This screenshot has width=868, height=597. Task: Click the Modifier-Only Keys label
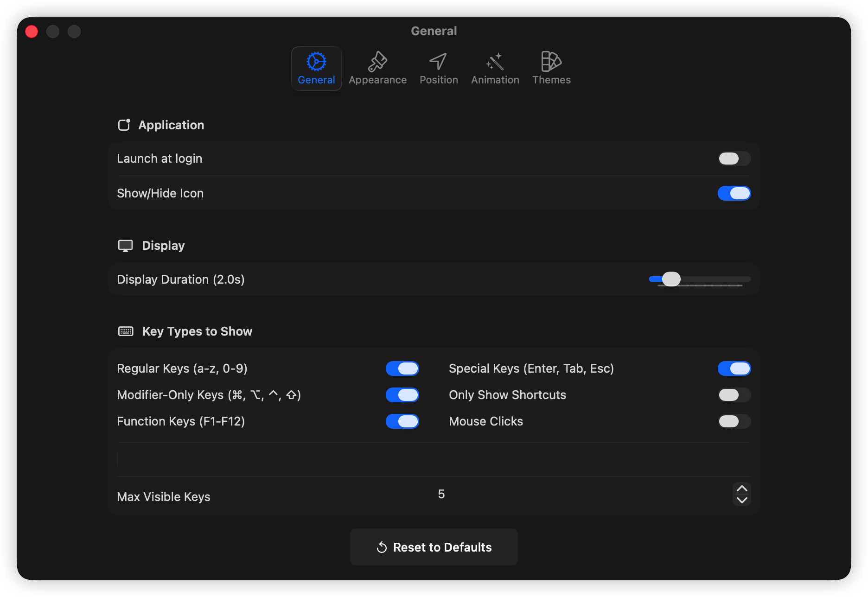click(x=209, y=395)
